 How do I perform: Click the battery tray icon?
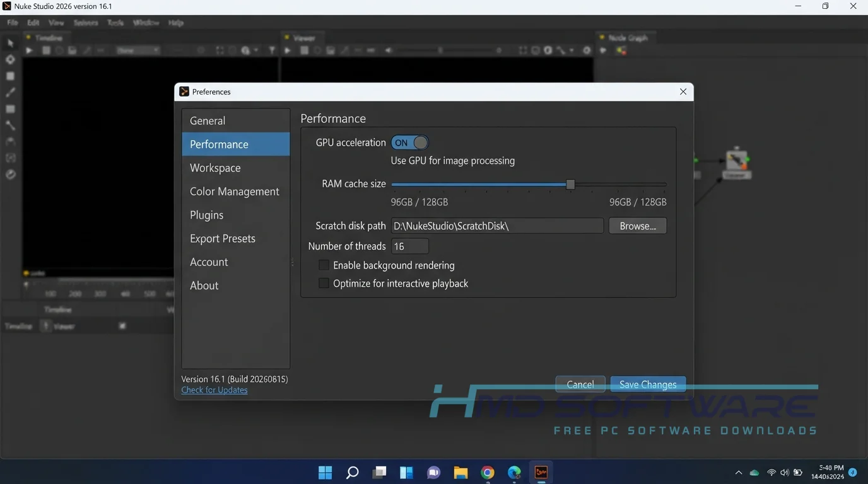tap(798, 473)
